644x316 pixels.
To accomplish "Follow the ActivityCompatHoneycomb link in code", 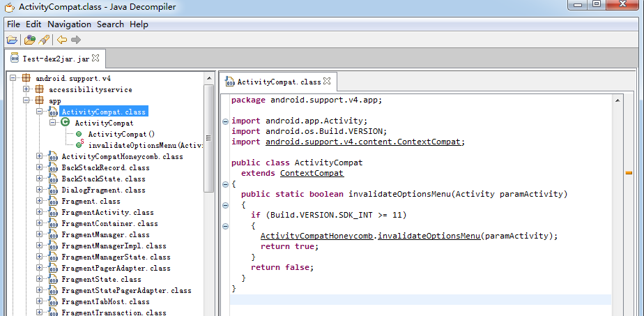I will pyautogui.click(x=318, y=236).
